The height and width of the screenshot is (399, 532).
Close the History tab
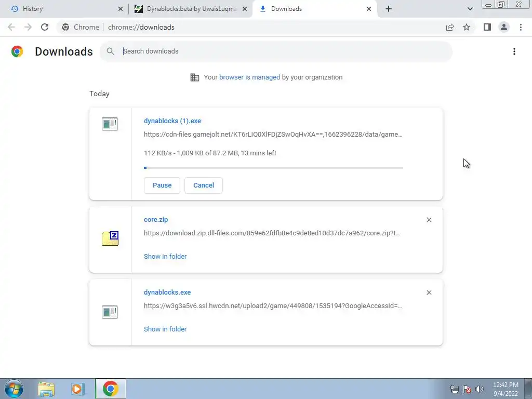pyautogui.click(x=121, y=9)
